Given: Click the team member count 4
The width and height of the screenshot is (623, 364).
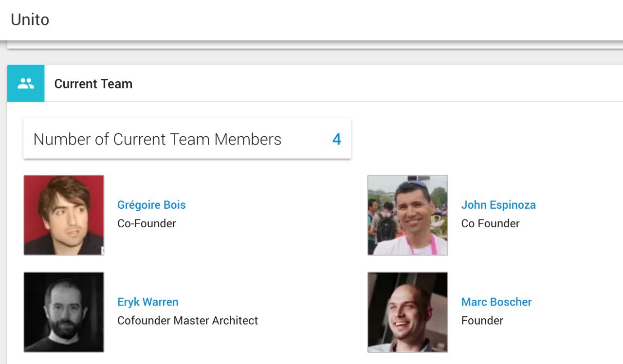Looking at the screenshot, I should (x=337, y=140).
